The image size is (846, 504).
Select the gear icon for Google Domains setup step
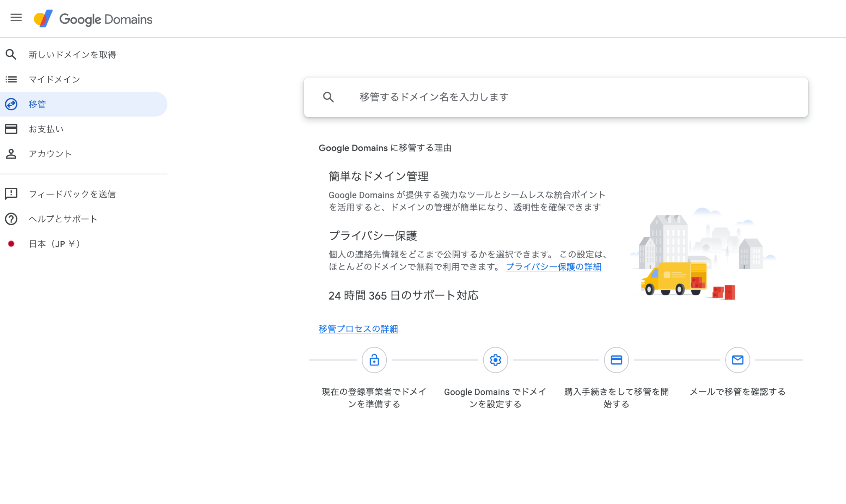click(495, 360)
